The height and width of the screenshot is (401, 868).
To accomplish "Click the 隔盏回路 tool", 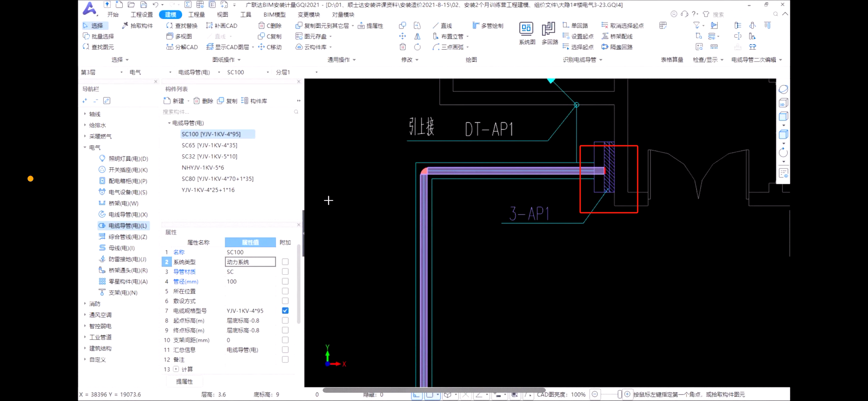I will click(617, 47).
